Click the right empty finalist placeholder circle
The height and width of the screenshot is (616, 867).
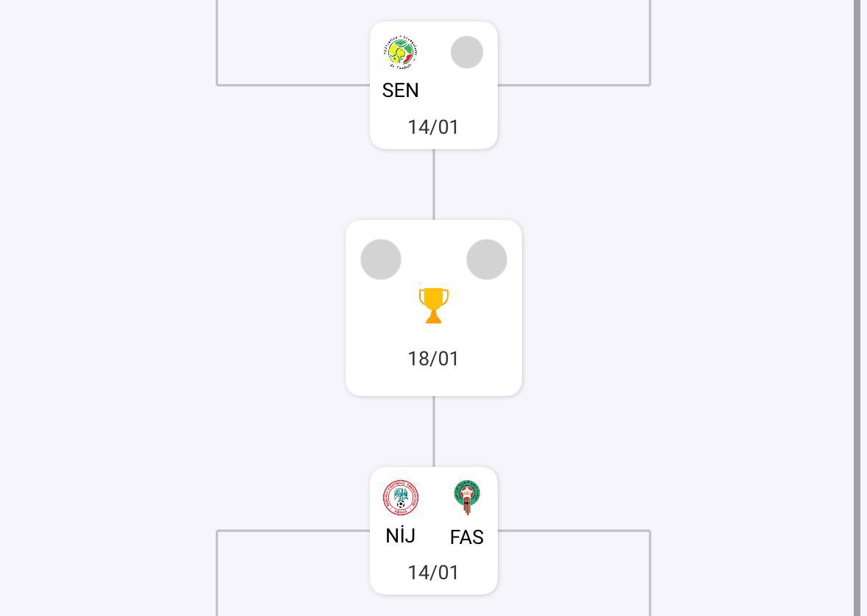(x=487, y=259)
